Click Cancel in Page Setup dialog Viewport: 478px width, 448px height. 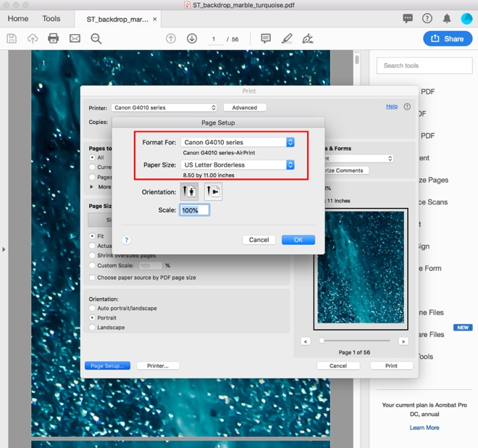point(259,240)
